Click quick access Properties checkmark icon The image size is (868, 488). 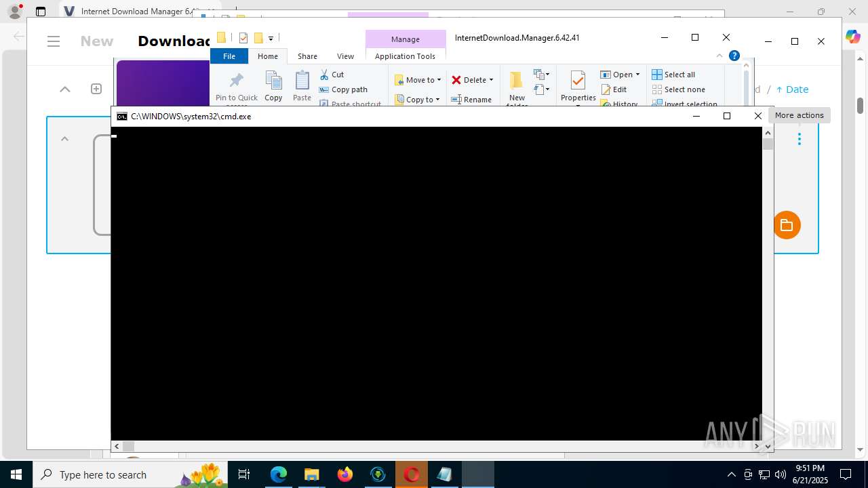(243, 38)
